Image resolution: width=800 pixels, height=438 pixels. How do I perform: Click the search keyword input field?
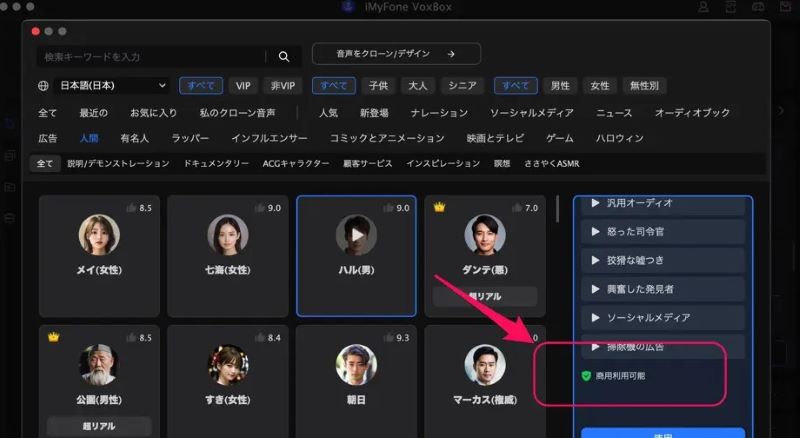(x=151, y=57)
